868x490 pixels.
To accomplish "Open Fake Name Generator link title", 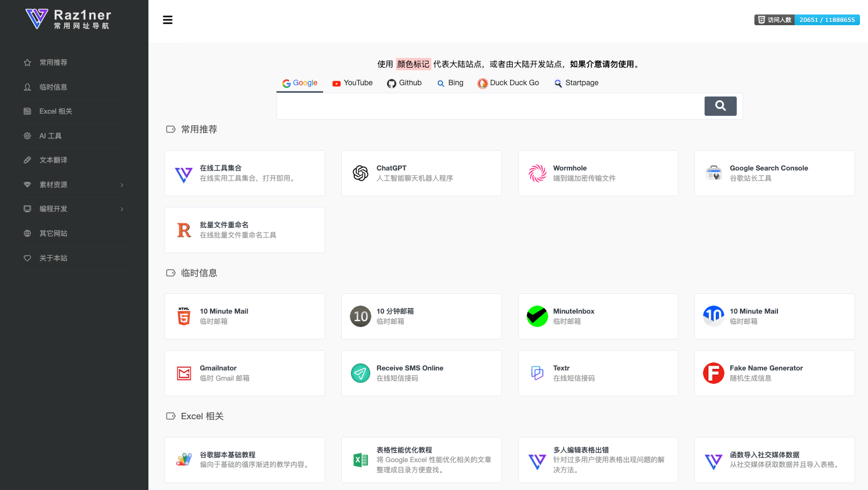I will pyautogui.click(x=766, y=368).
